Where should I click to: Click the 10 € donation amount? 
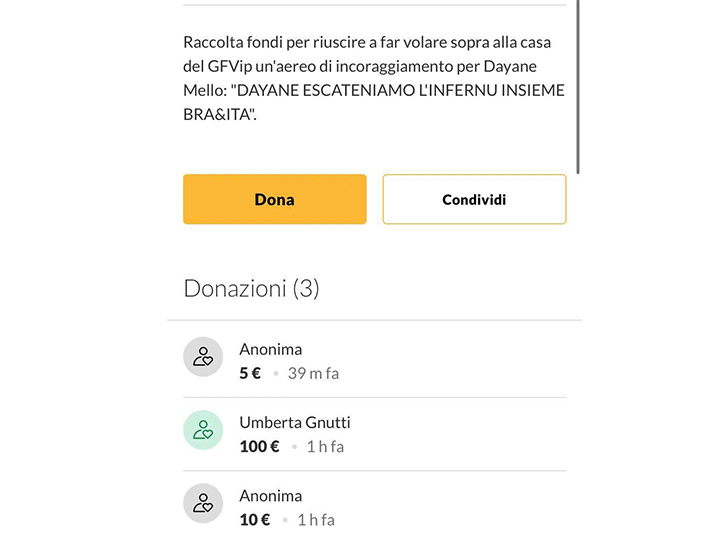click(x=255, y=519)
